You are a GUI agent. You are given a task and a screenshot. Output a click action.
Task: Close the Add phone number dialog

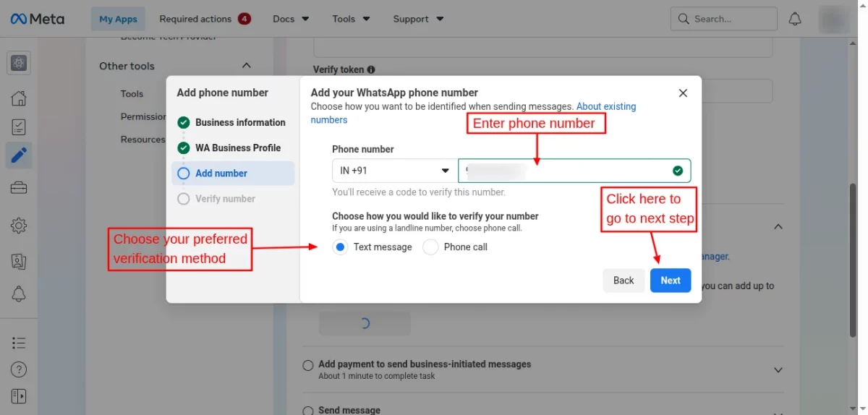pos(683,93)
